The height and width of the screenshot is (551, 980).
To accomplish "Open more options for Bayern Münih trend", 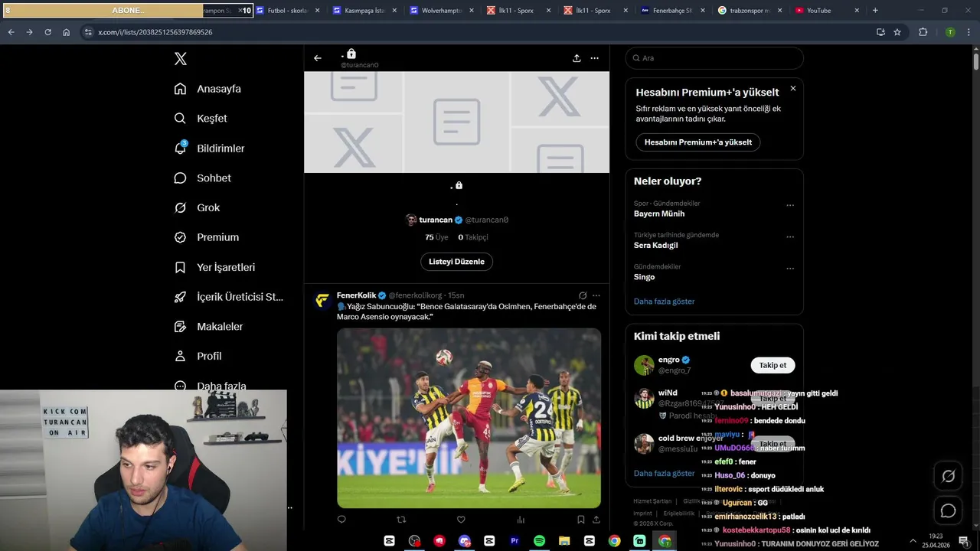I will click(x=790, y=205).
